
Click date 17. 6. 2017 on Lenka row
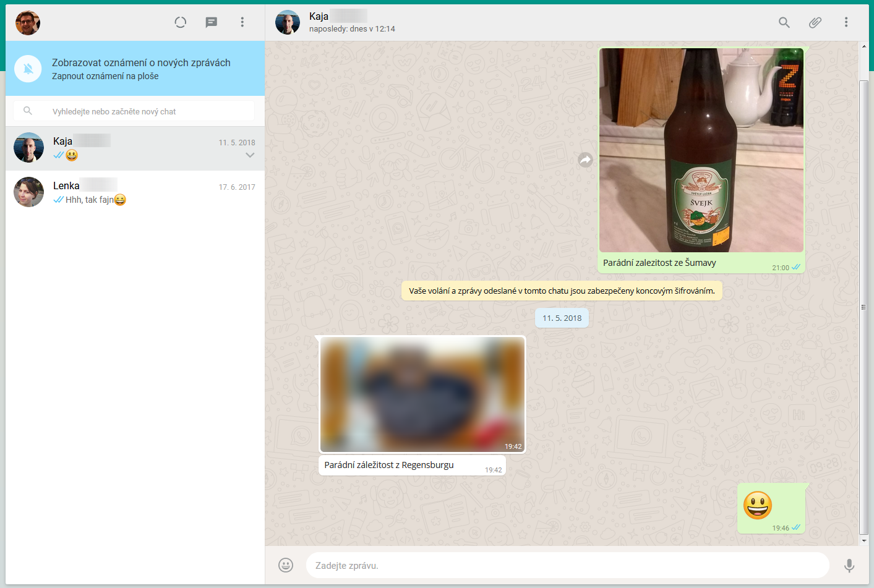coord(237,187)
